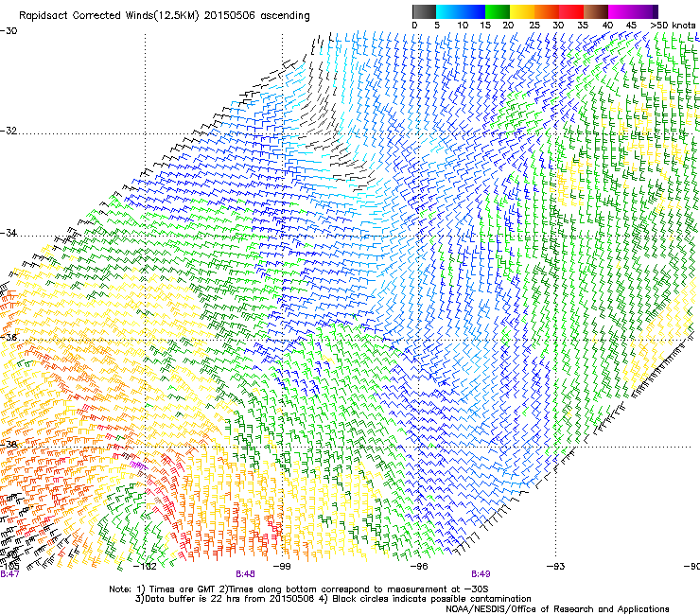Click the '-102' longitude axis label
This screenshot has height=615, width=700.
click(x=145, y=567)
